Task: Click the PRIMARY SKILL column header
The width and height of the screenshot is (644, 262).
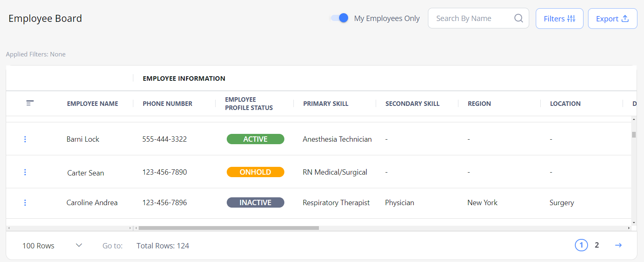Action: click(x=326, y=103)
